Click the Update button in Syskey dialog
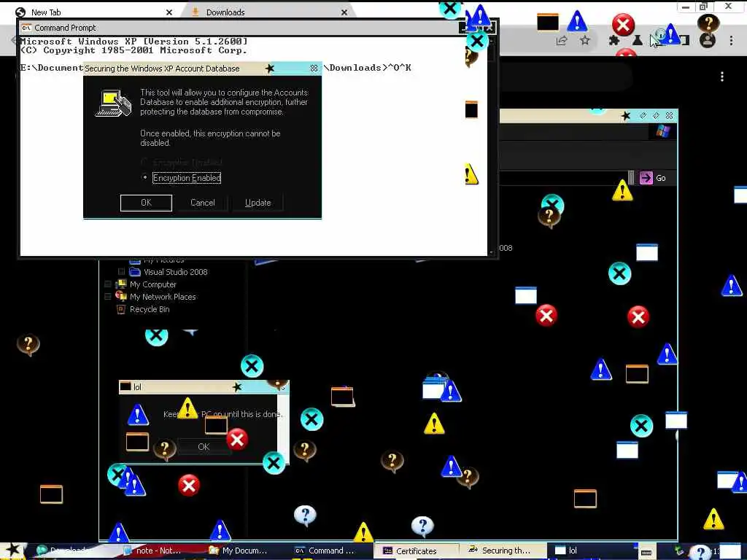 pos(258,203)
